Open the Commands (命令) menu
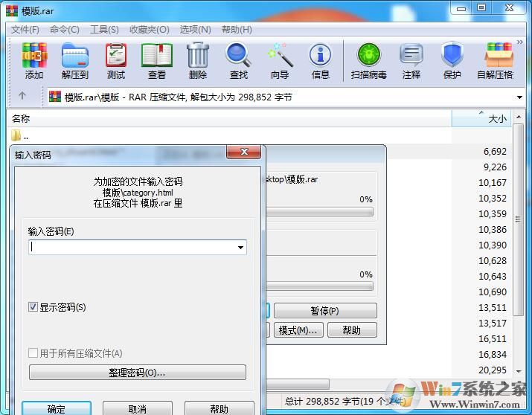Viewport: 532px width, 415px height. [65, 30]
